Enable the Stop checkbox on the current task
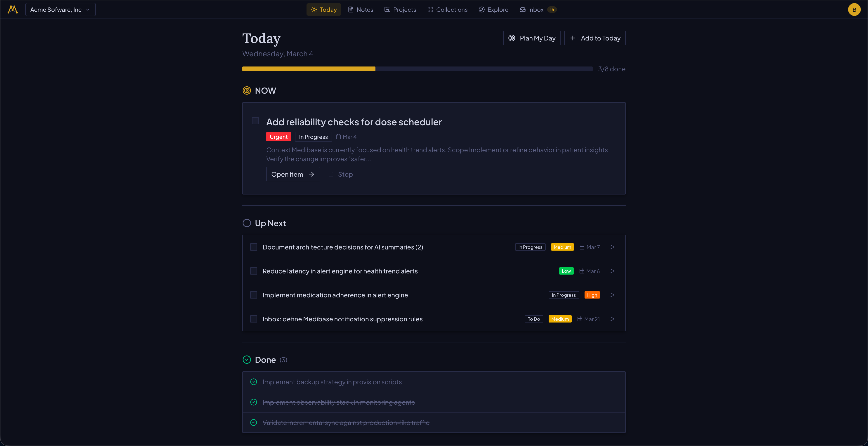Image resolution: width=868 pixels, height=446 pixels. (x=331, y=174)
